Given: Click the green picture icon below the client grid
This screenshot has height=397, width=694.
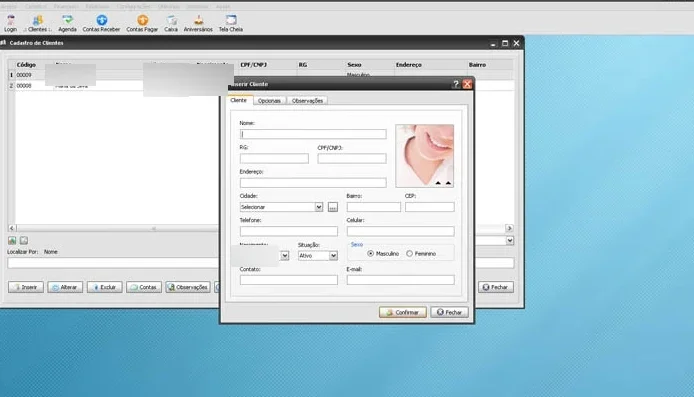Looking at the screenshot, I should 12,240.
